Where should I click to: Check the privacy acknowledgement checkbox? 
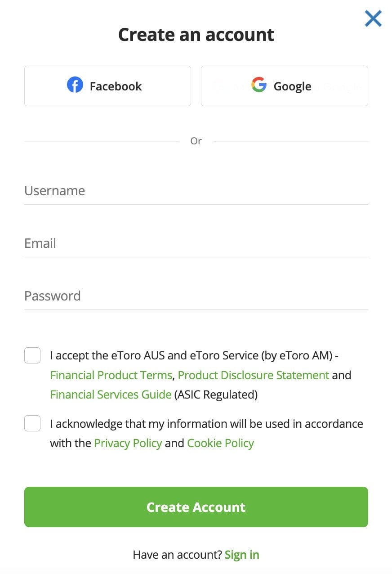tap(32, 423)
